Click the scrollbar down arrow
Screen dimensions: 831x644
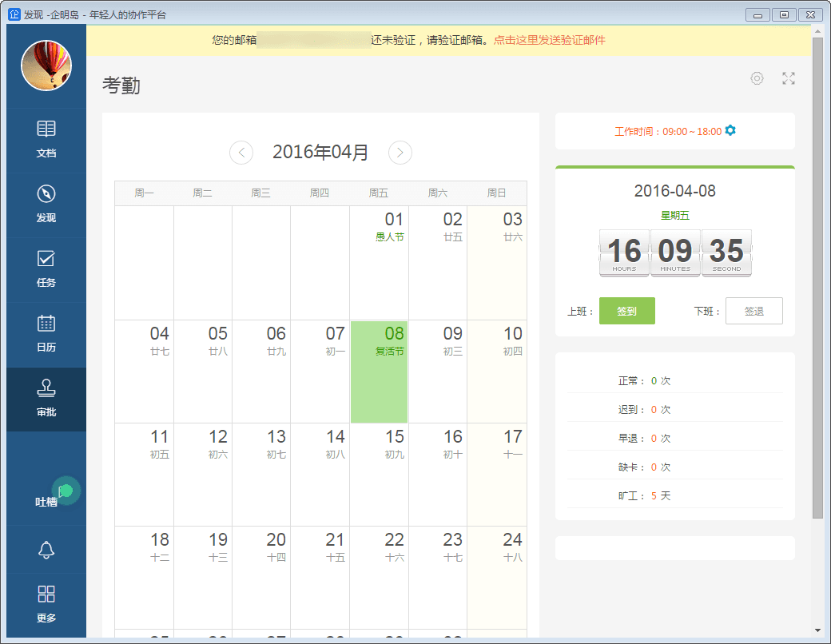coord(817,630)
